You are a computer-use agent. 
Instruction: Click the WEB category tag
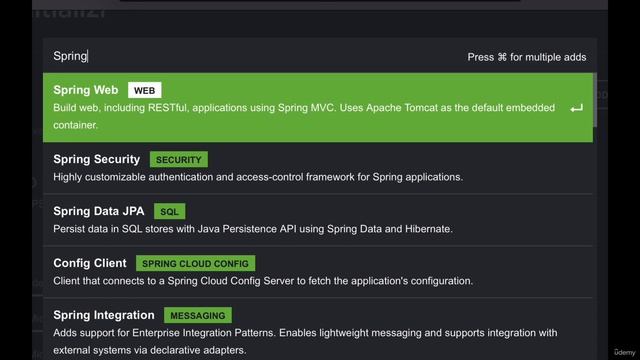144,90
